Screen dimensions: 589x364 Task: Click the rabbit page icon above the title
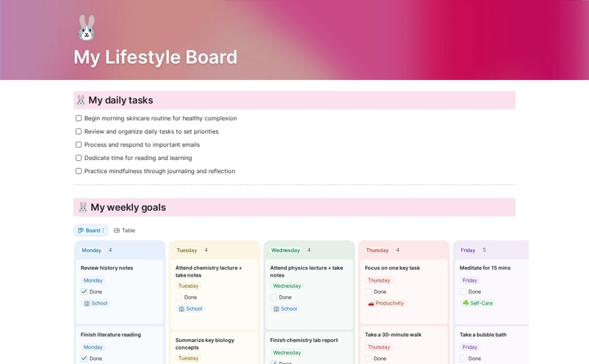click(x=87, y=28)
